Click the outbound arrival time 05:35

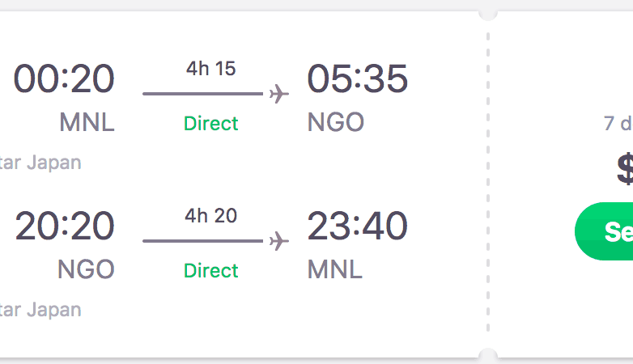point(357,79)
